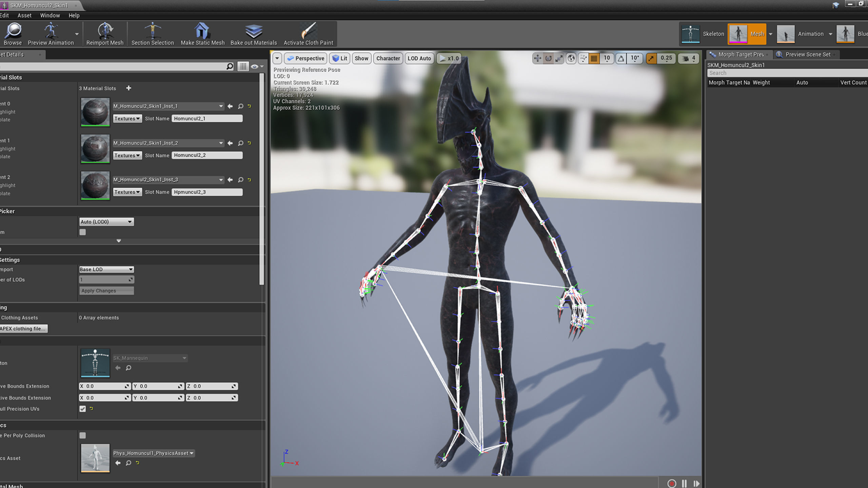Open the Help menu
Image resolution: width=868 pixels, height=488 pixels.
(x=74, y=15)
